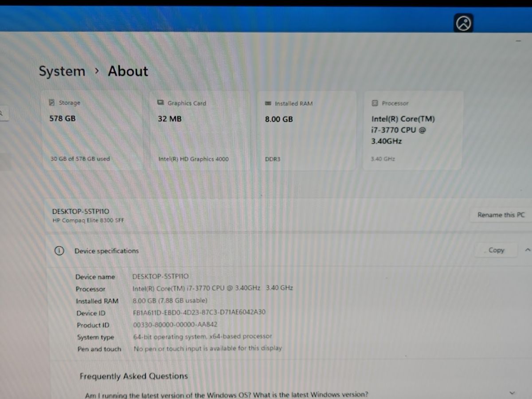532x399 pixels.
Task: Select the Product ID value 00330-80000
Action: pos(175,324)
